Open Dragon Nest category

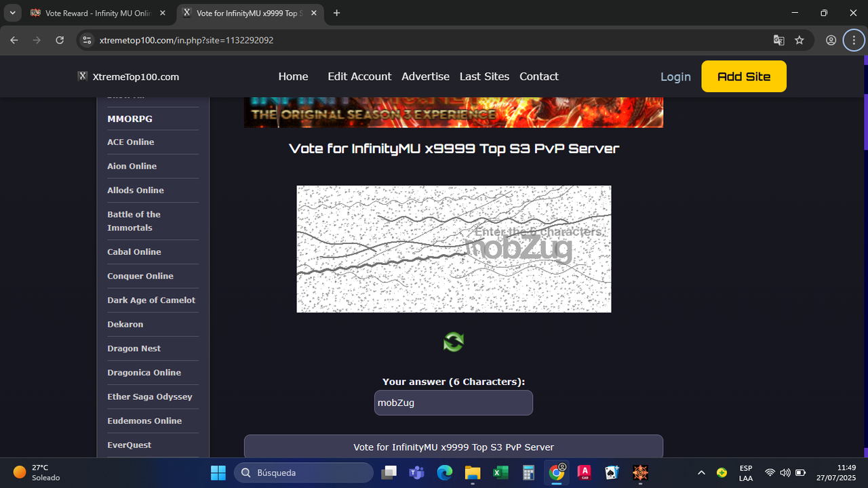coord(134,348)
